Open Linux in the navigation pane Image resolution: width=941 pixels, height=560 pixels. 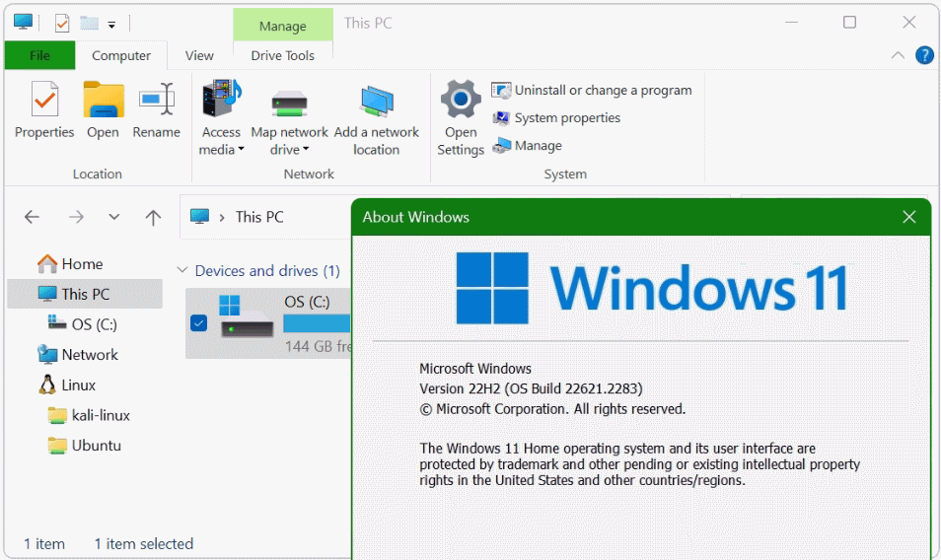point(67,385)
